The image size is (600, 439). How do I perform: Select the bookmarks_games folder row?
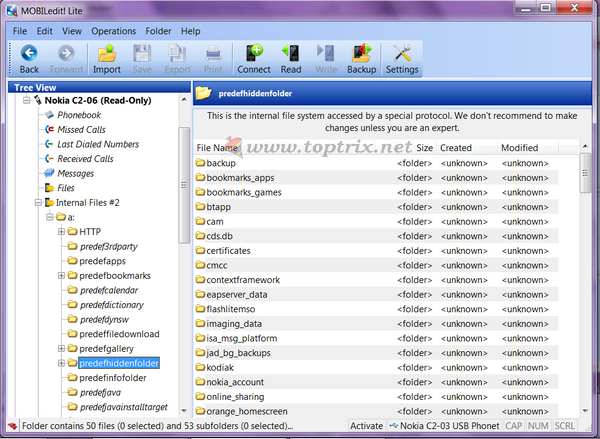point(377,192)
